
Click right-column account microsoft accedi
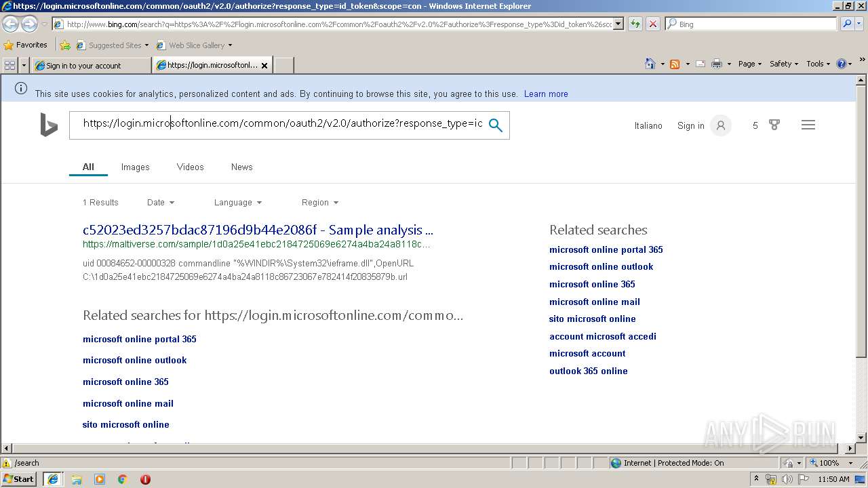(603, 336)
